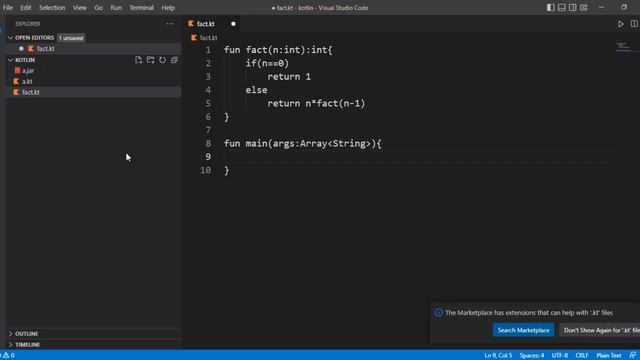Open the Selection menu
The height and width of the screenshot is (360, 640).
[x=52, y=8]
